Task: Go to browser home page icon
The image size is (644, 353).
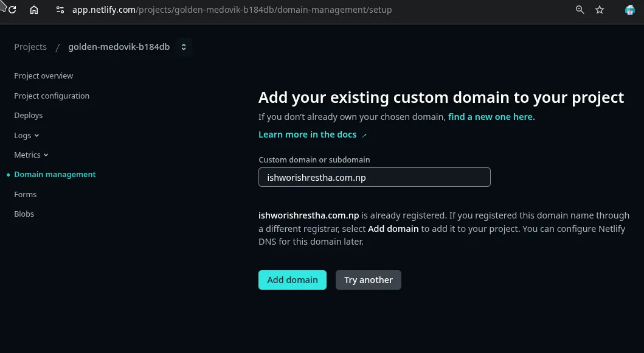Action: click(x=34, y=10)
